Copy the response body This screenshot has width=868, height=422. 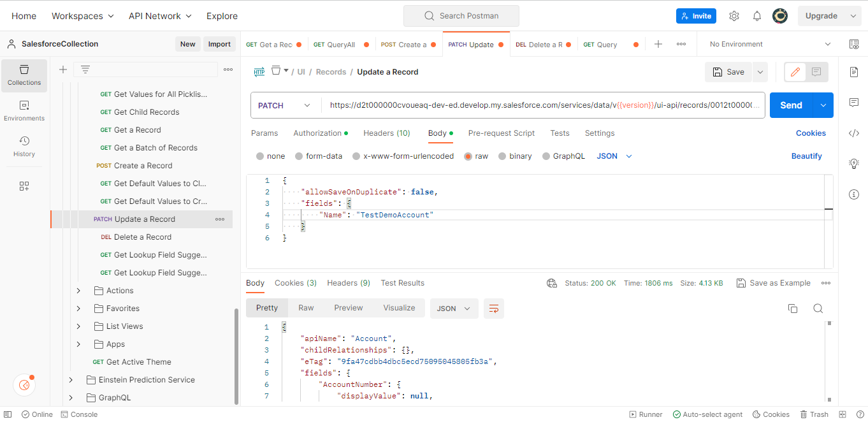(793, 309)
